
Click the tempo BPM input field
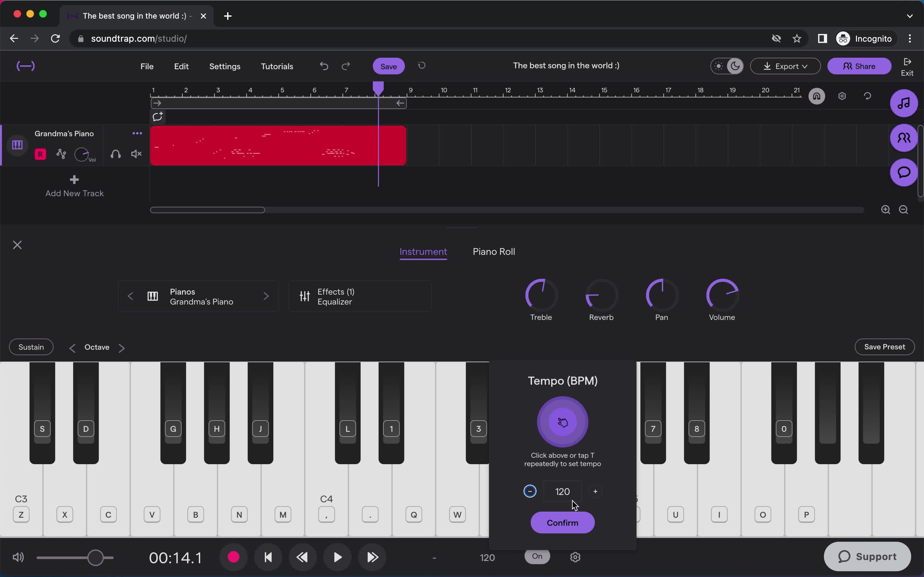(x=562, y=491)
